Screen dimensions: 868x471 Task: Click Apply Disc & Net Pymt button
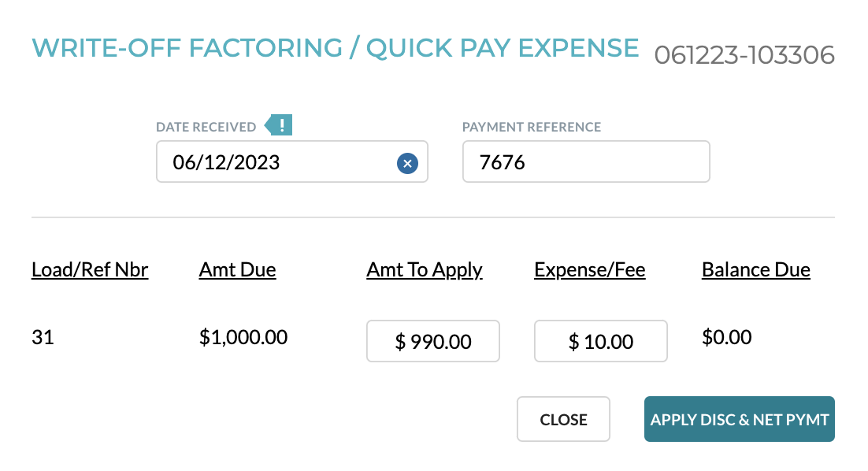point(739,419)
